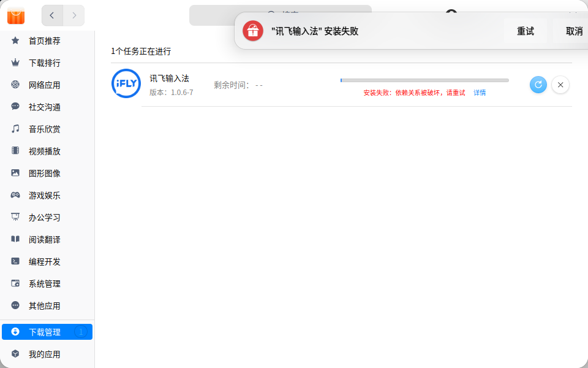Click the red 安装失败 error message
588x368 pixels.
[414, 93]
